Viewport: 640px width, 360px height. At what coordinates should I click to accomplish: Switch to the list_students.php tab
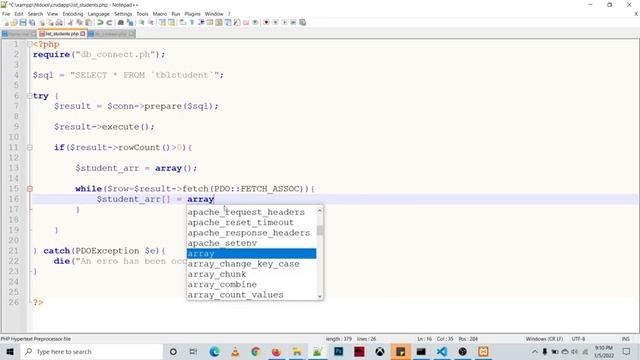pos(61,34)
